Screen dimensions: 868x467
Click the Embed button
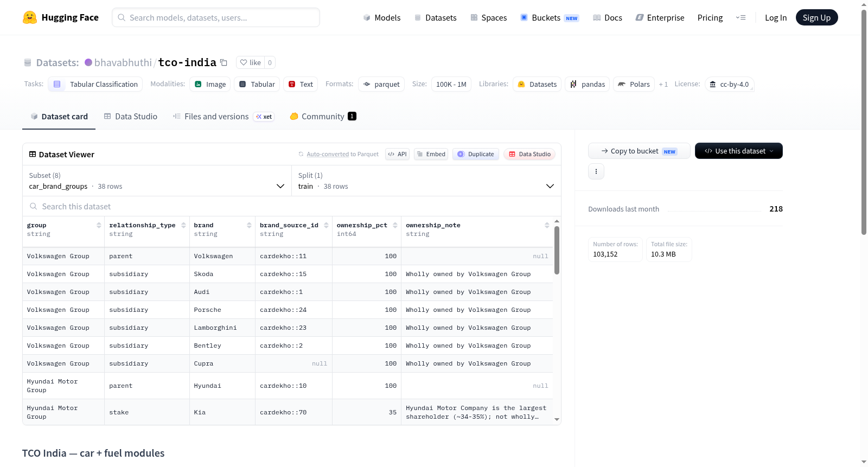431,154
